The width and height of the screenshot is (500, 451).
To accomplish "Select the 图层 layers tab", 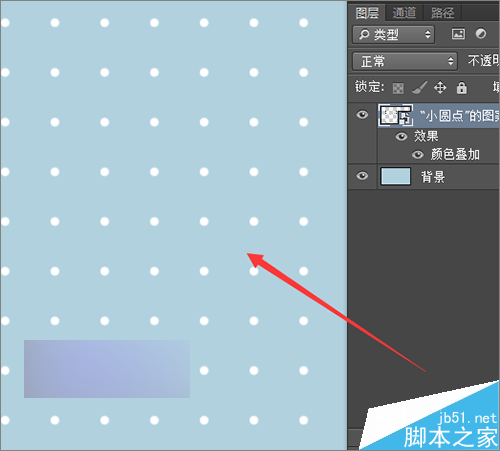I will point(367,13).
